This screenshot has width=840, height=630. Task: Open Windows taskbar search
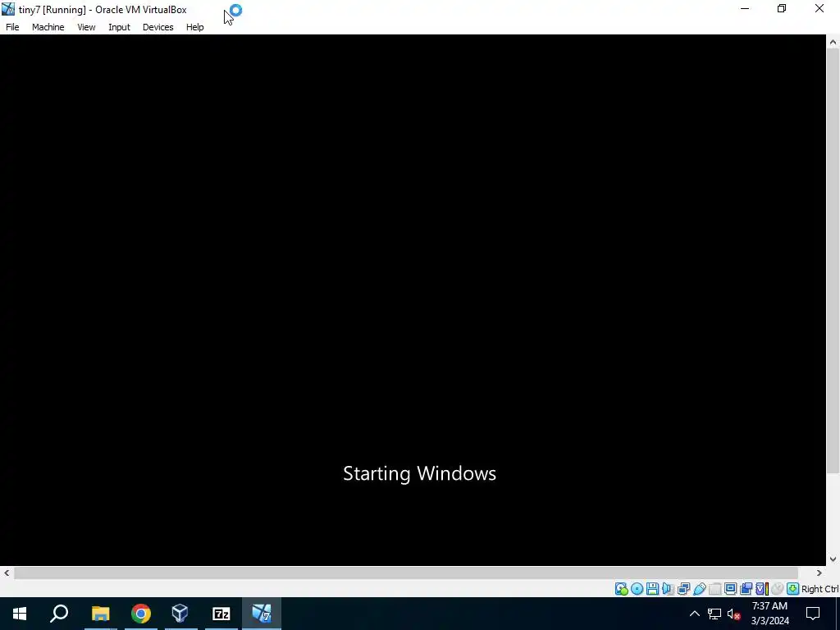(59, 614)
